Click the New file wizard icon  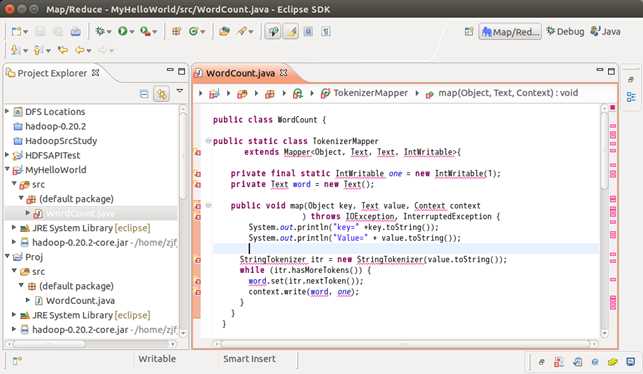click(x=16, y=32)
